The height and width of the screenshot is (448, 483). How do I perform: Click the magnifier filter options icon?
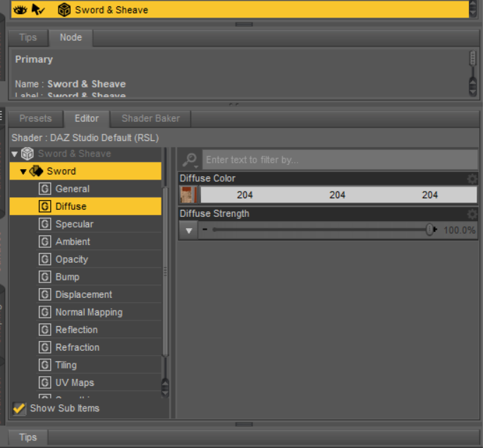(190, 160)
